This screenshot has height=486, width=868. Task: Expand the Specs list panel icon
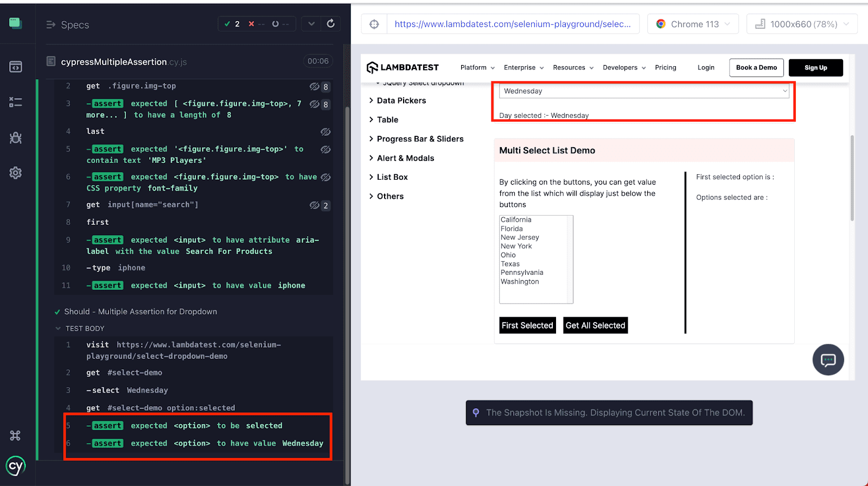tap(51, 24)
